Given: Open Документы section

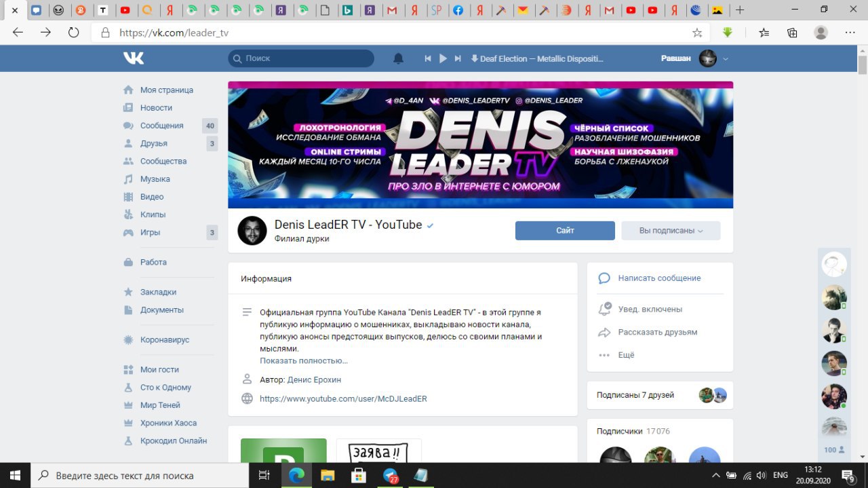Looking at the screenshot, I should pyautogui.click(x=162, y=309).
